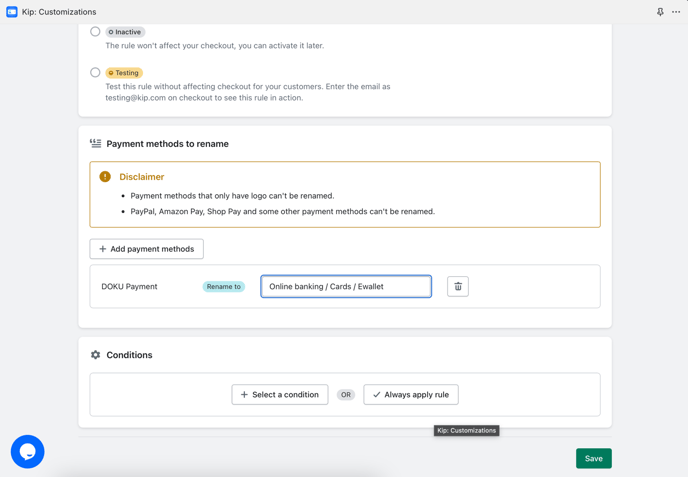
Task: Click the Disclaimer heading text
Action: pos(142,177)
